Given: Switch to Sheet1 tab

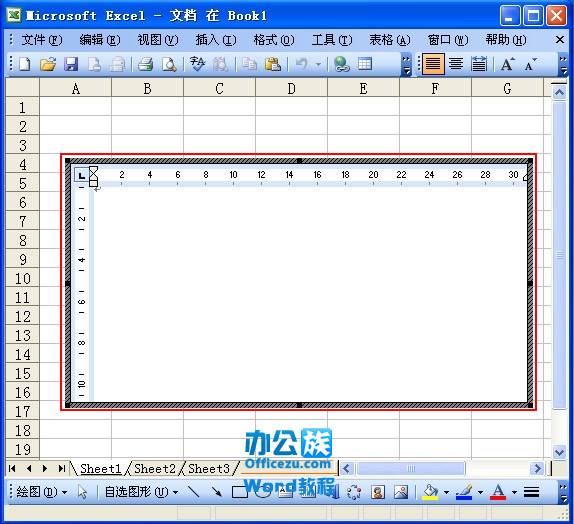Looking at the screenshot, I should [100, 469].
